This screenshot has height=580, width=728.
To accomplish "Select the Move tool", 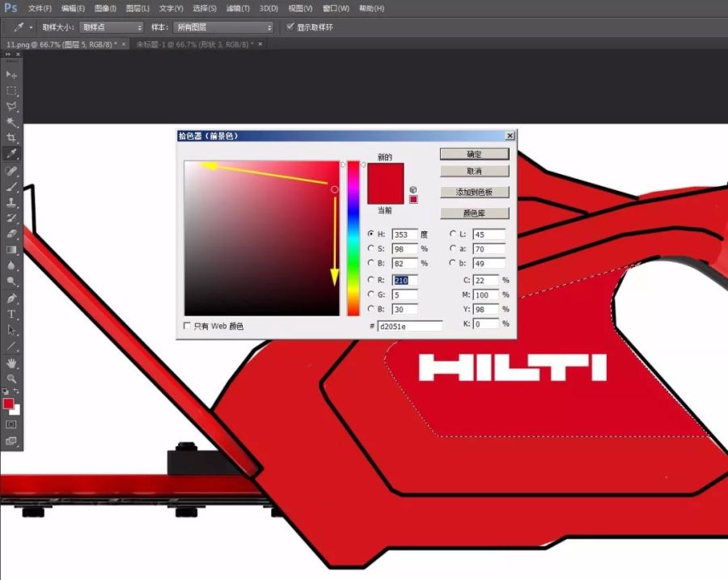I will [x=11, y=74].
